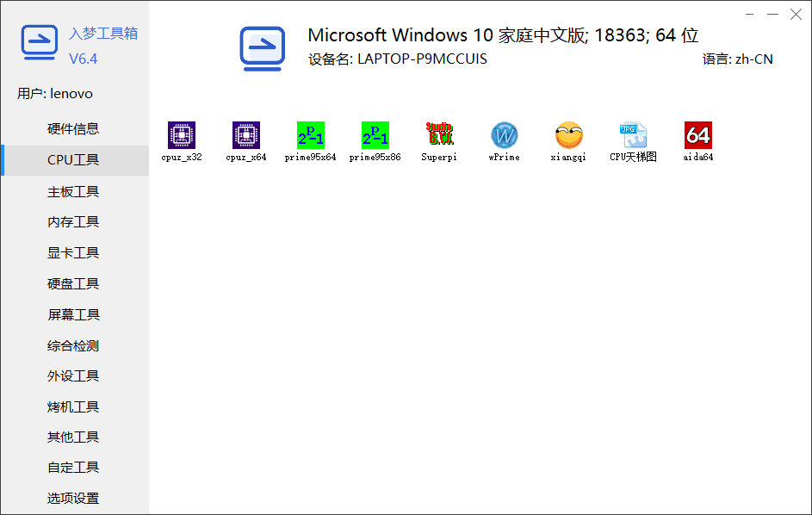Open the 屏幕工具 page
812x515 pixels.
75,313
